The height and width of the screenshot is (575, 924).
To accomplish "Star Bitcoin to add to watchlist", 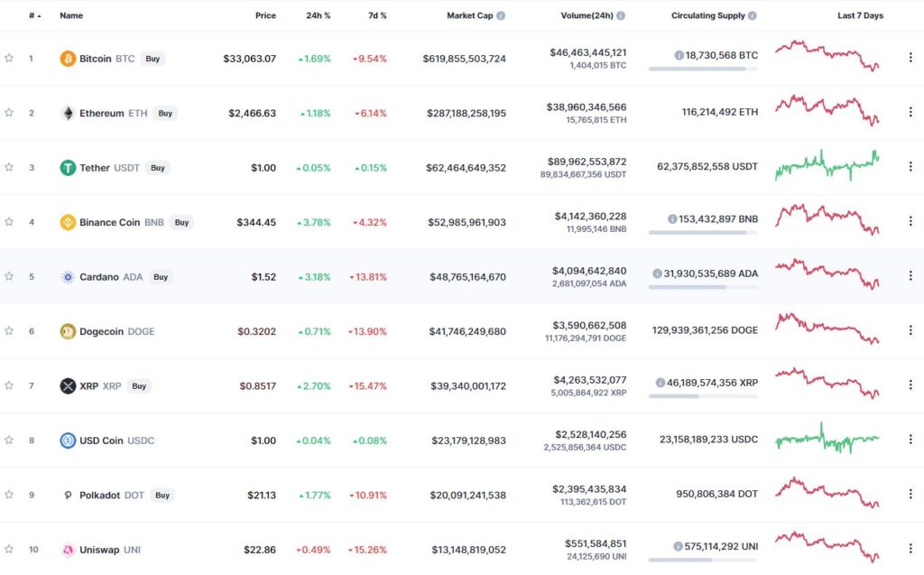I will [9, 59].
